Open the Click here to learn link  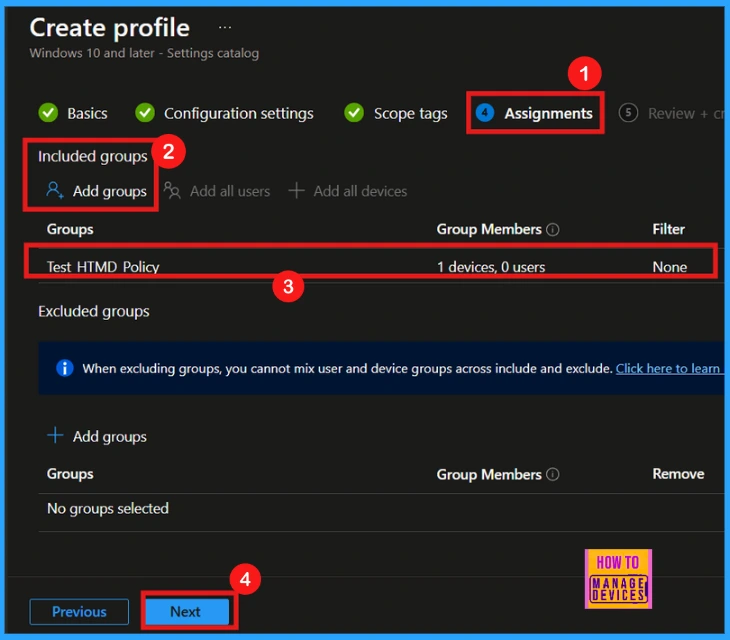coord(668,369)
